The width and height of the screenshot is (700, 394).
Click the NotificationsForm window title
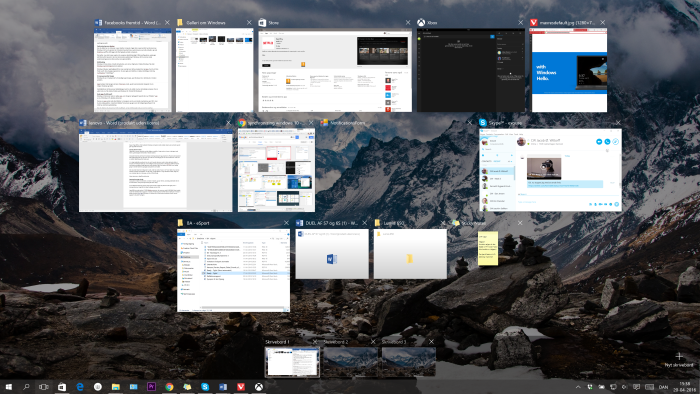click(x=348, y=123)
